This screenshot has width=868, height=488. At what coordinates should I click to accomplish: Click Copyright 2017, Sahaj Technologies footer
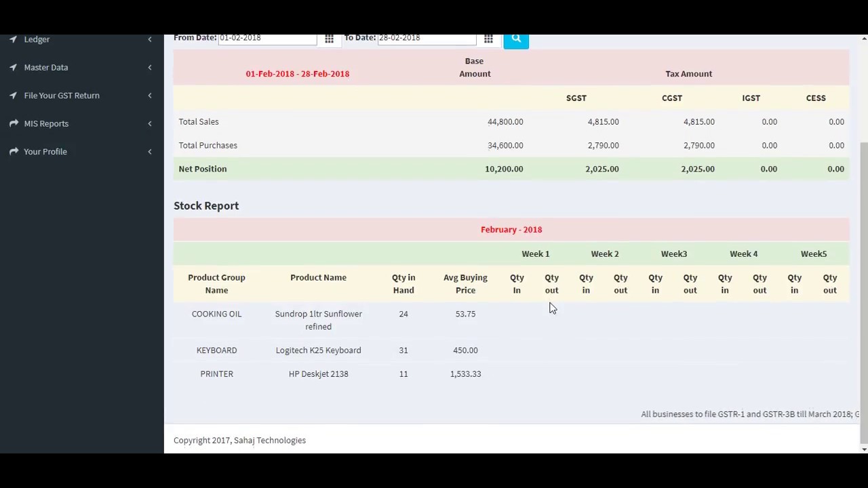[x=239, y=441]
